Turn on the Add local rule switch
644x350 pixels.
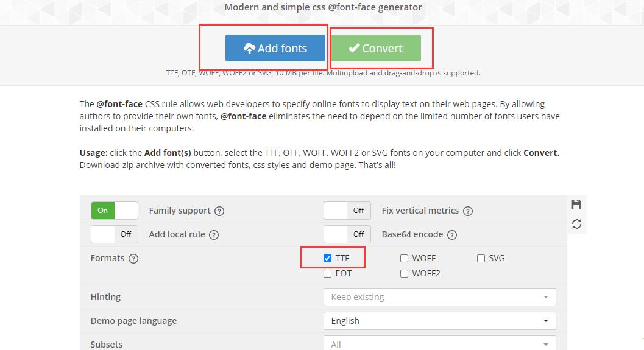pos(115,234)
